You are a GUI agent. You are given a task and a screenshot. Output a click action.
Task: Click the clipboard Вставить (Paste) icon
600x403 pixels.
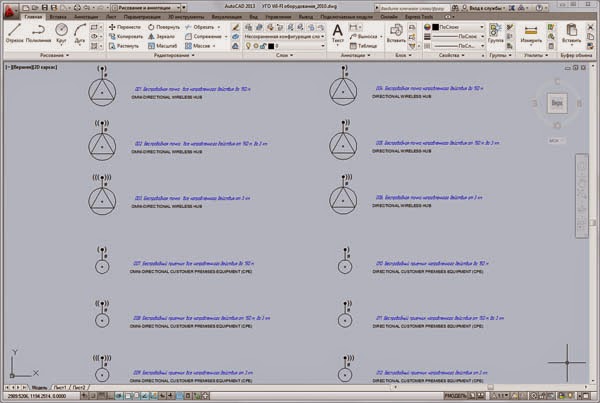[571, 33]
